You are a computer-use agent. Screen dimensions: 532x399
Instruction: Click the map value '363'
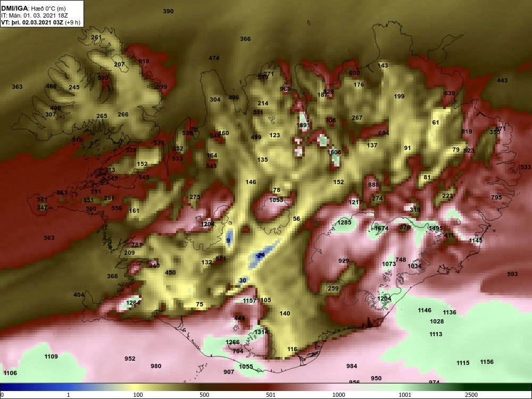(18, 87)
